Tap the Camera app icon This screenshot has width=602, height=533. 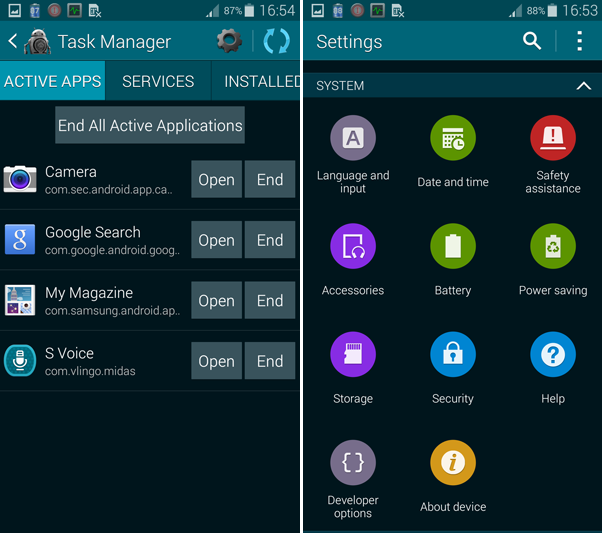click(x=20, y=179)
